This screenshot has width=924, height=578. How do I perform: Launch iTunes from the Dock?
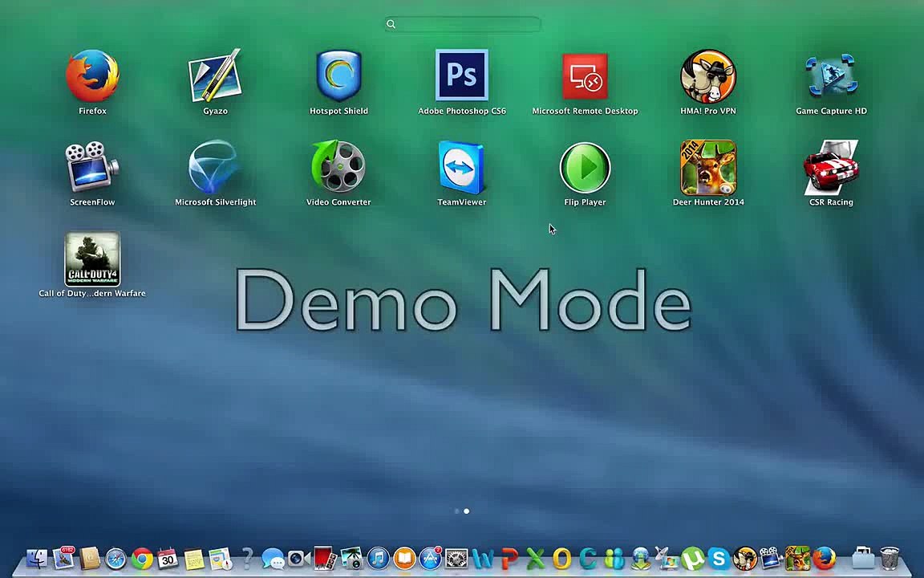pos(379,559)
